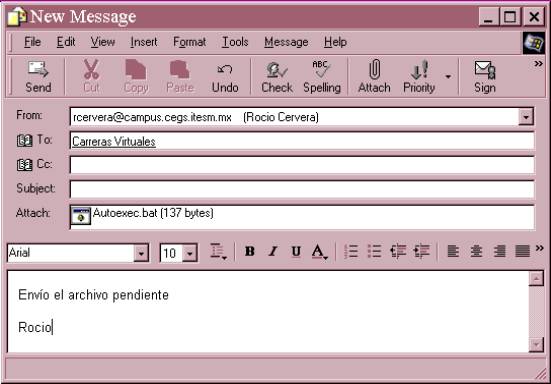Open the Arial font name dropdown
This screenshot has width=551, height=384.
(141, 253)
